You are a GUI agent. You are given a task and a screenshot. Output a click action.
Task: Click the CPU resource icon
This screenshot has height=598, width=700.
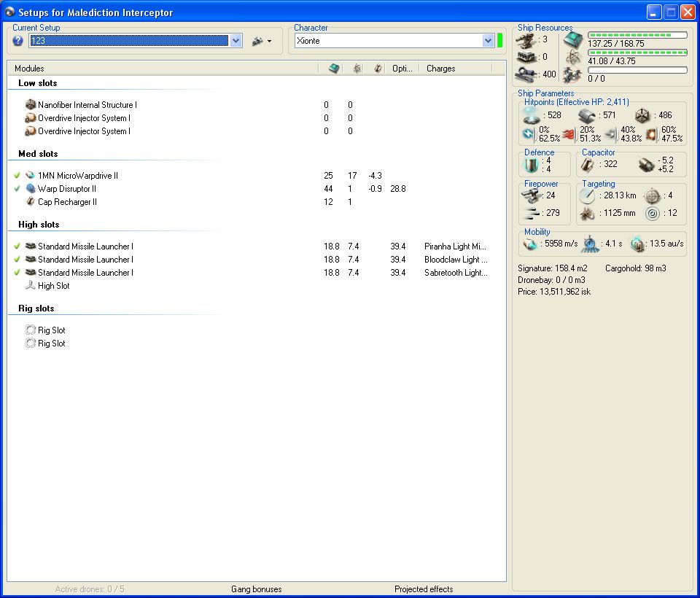pyautogui.click(x=573, y=40)
